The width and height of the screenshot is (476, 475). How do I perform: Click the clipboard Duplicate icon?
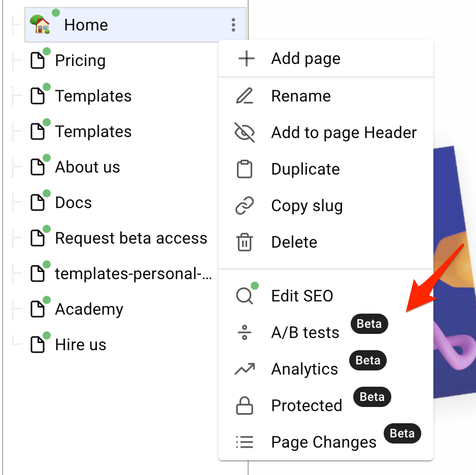[245, 169]
